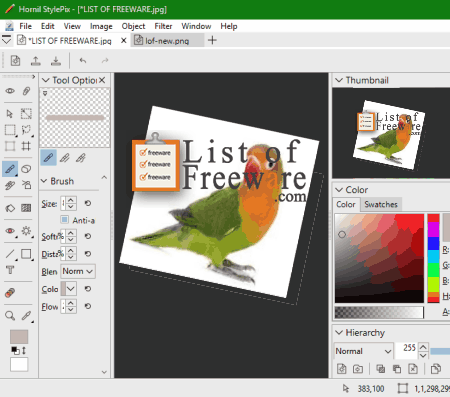Click the Redo arrow in toolbar

(105, 61)
